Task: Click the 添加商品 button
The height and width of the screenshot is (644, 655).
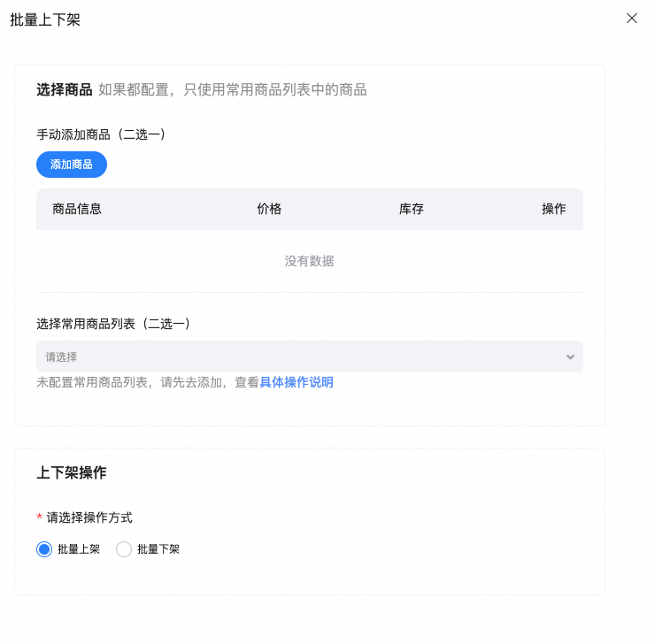Action: (72, 165)
